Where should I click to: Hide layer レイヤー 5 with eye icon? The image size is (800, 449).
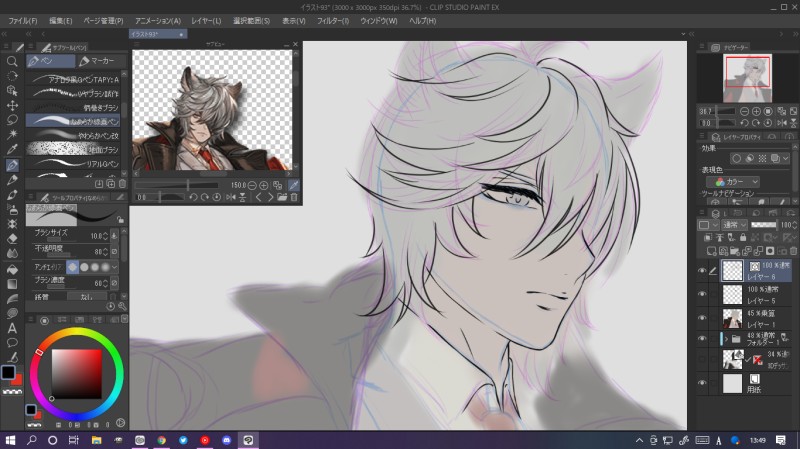pos(703,294)
